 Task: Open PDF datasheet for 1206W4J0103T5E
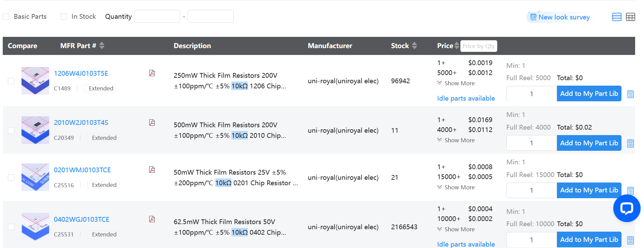[x=152, y=73]
